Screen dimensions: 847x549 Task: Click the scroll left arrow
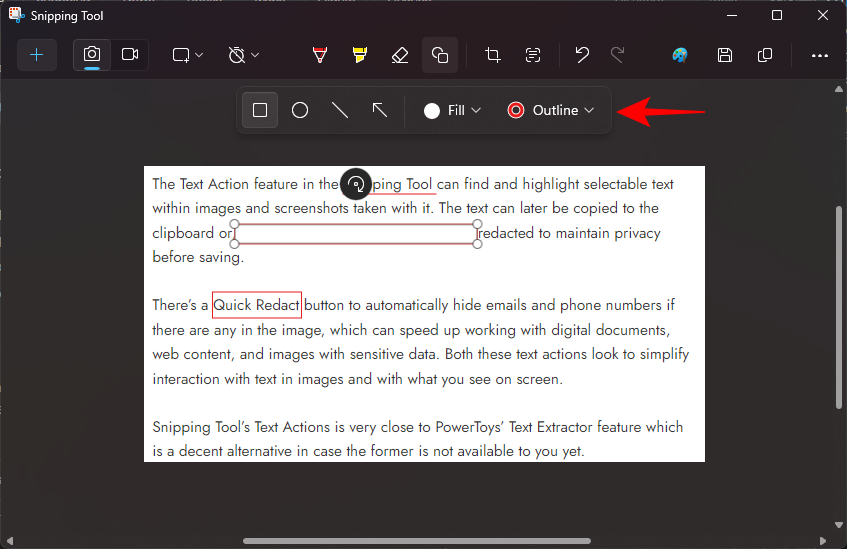(x=9, y=541)
